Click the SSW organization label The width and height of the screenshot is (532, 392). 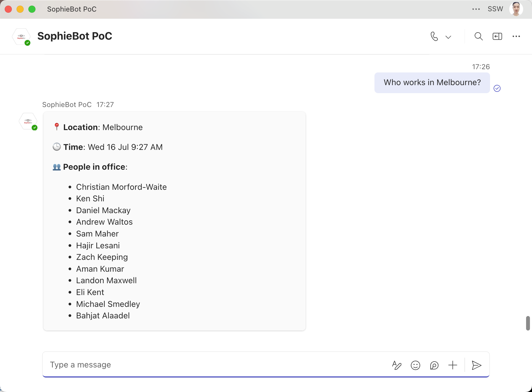point(495,9)
